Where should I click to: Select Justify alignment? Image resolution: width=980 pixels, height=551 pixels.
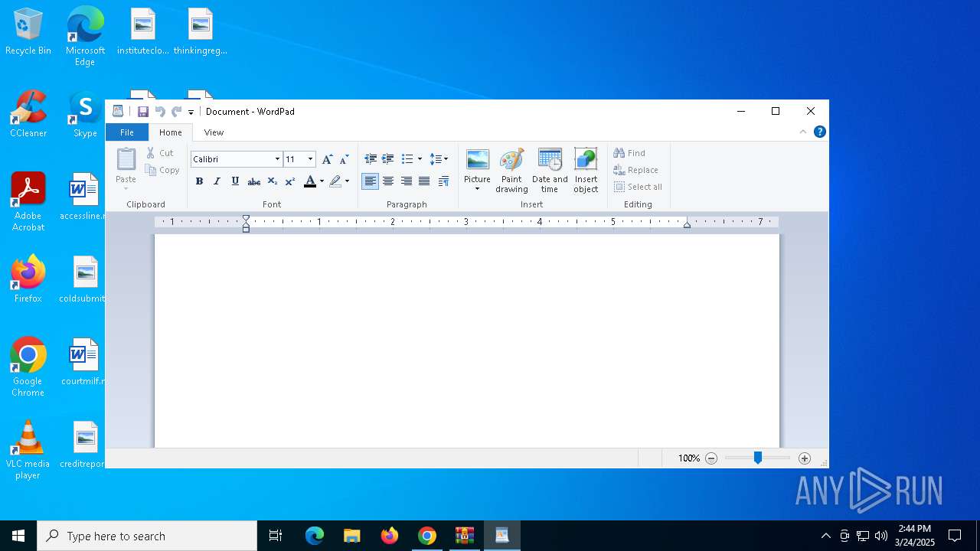click(424, 181)
